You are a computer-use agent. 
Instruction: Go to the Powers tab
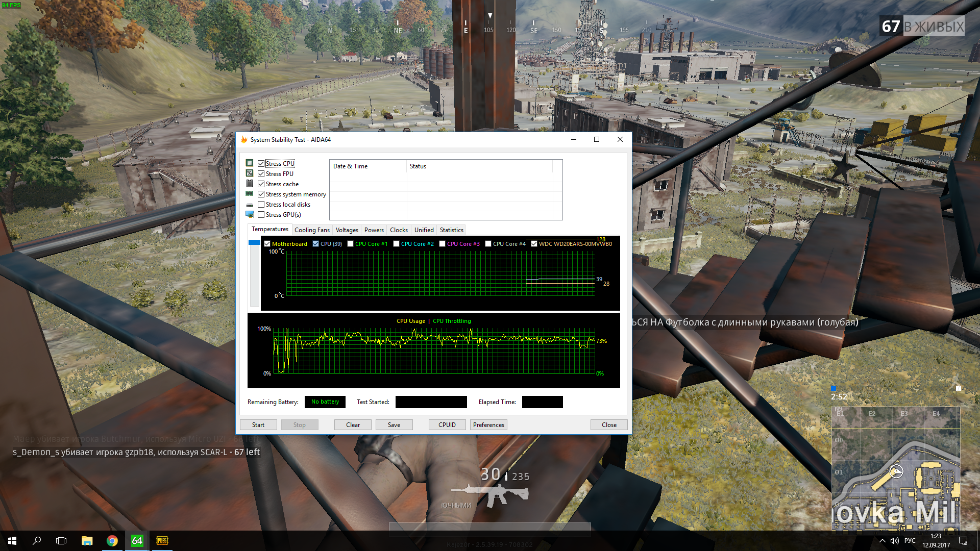pyautogui.click(x=374, y=230)
